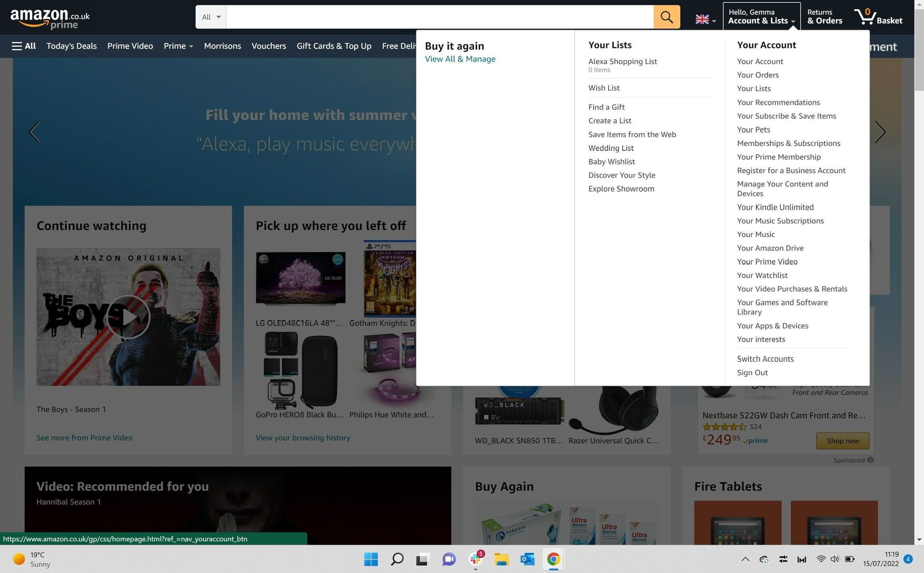The height and width of the screenshot is (573, 924).
Task: Select Sign Out from account menu
Action: coord(752,372)
